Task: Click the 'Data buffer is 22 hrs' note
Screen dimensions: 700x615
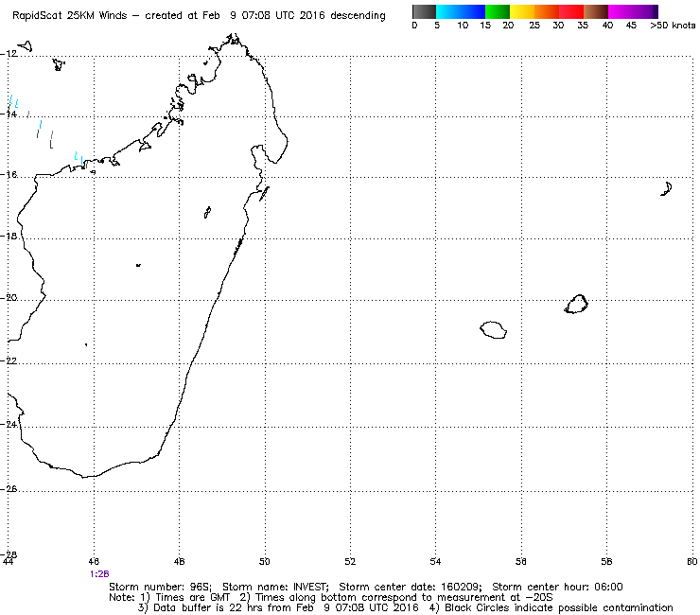Action: (208, 607)
